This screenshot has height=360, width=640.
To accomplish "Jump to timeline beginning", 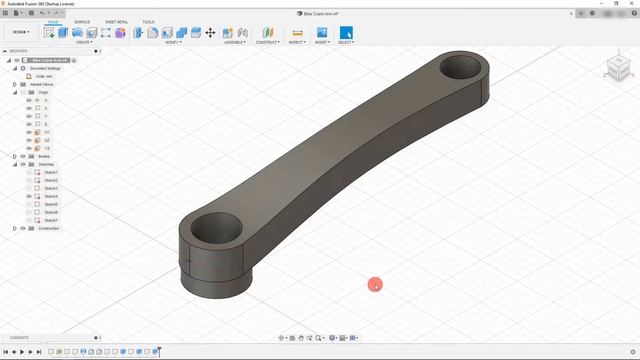I will pos(5,352).
